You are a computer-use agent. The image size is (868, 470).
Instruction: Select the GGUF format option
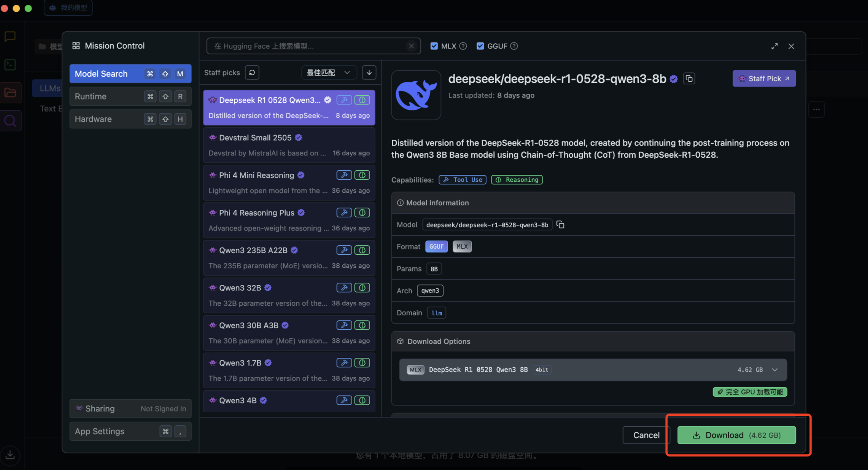[x=436, y=246]
